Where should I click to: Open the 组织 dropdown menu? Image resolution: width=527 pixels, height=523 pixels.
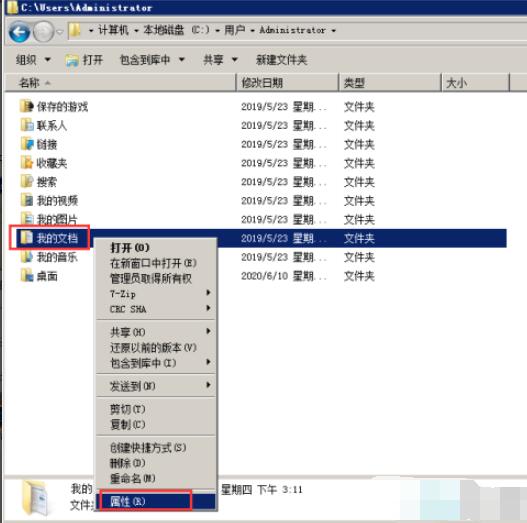(33, 60)
